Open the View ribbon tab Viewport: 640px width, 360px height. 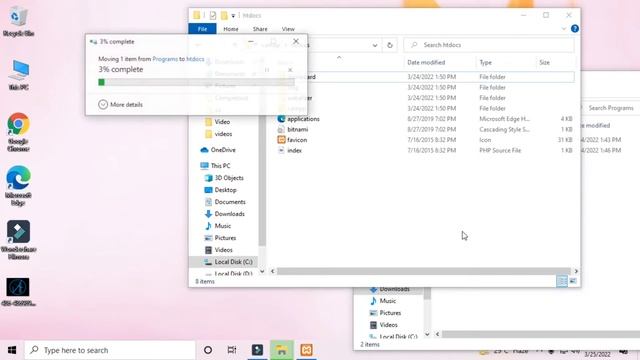[x=288, y=29]
